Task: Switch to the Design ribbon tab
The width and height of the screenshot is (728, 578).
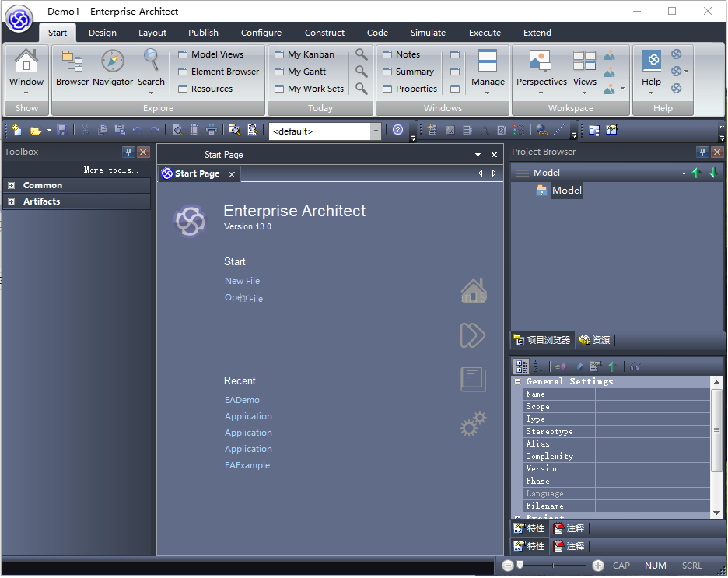Action: click(x=103, y=33)
